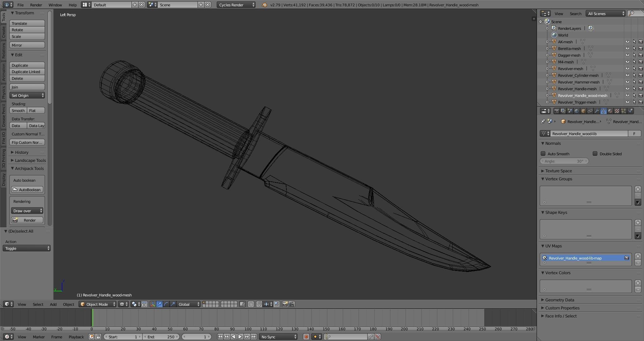Play the animation in reverse
The width and height of the screenshot is (644, 341).
pos(233,337)
